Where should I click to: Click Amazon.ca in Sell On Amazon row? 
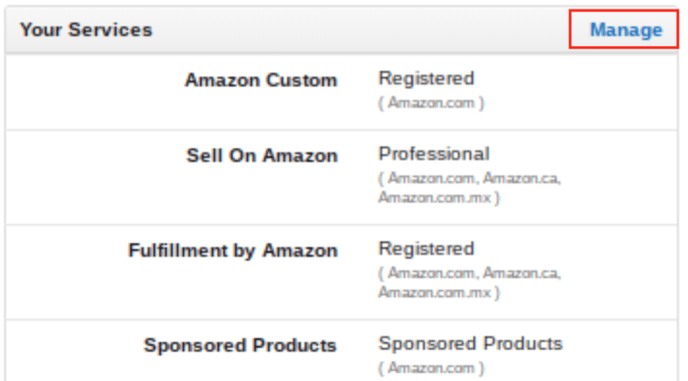[521, 178]
